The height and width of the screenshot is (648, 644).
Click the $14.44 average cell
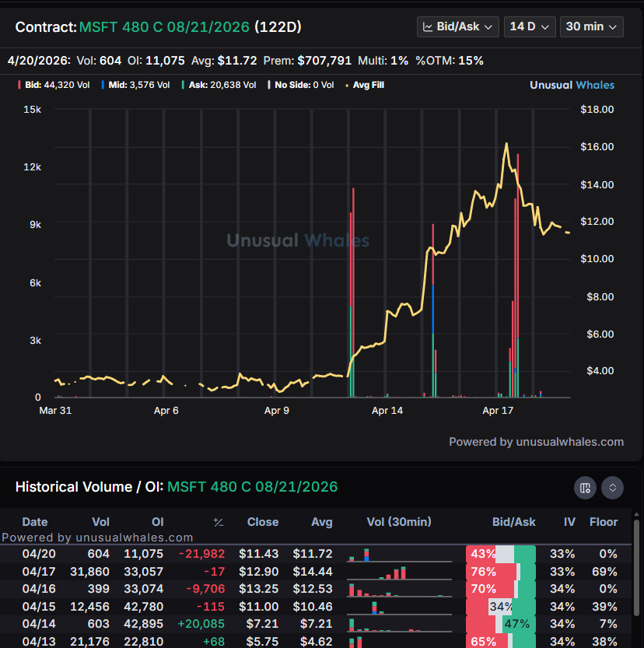tap(313, 572)
